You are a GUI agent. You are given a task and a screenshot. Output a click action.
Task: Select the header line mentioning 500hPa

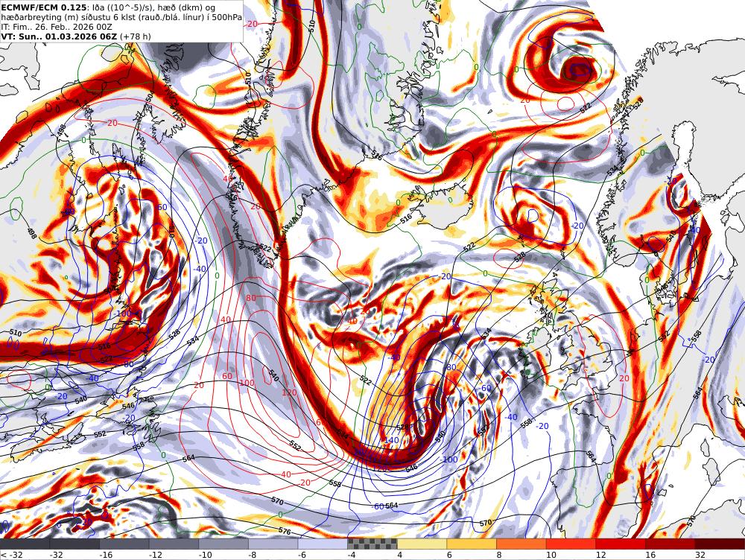[x=121, y=17]
